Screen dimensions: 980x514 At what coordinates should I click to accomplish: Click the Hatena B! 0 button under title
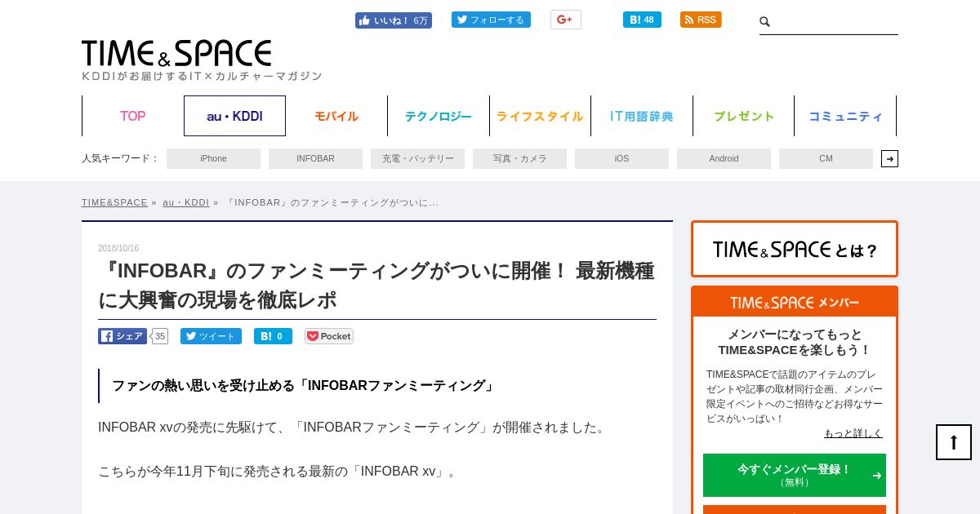tap(273, 336)
